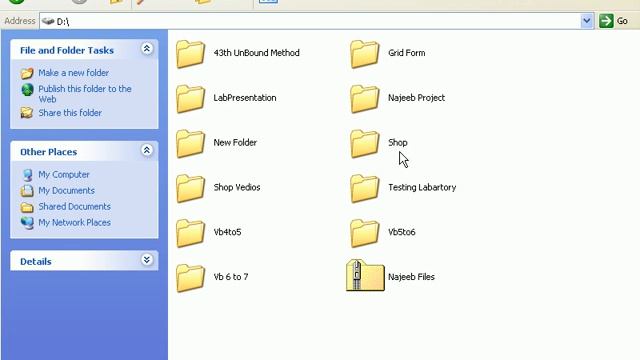640x360 pixels.
Task: Open the 43th UnBound Method folder icon
Action: 190,53
